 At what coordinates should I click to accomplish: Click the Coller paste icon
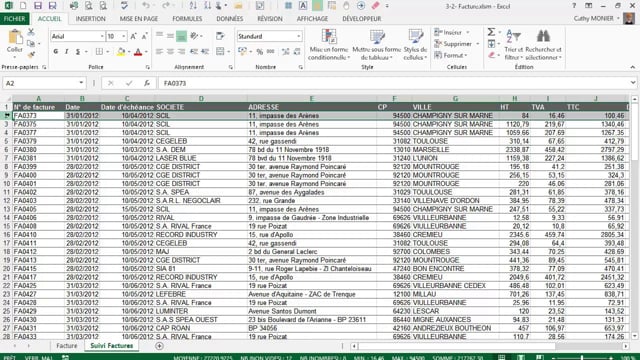(15, 38)
